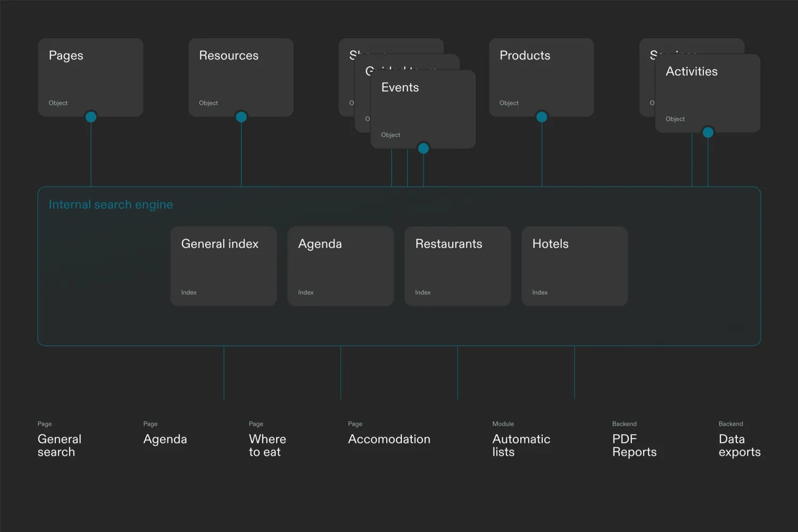Click the Automatic lists module label
The height and width of the screenshot is (532, 798).
pos(521,445)
